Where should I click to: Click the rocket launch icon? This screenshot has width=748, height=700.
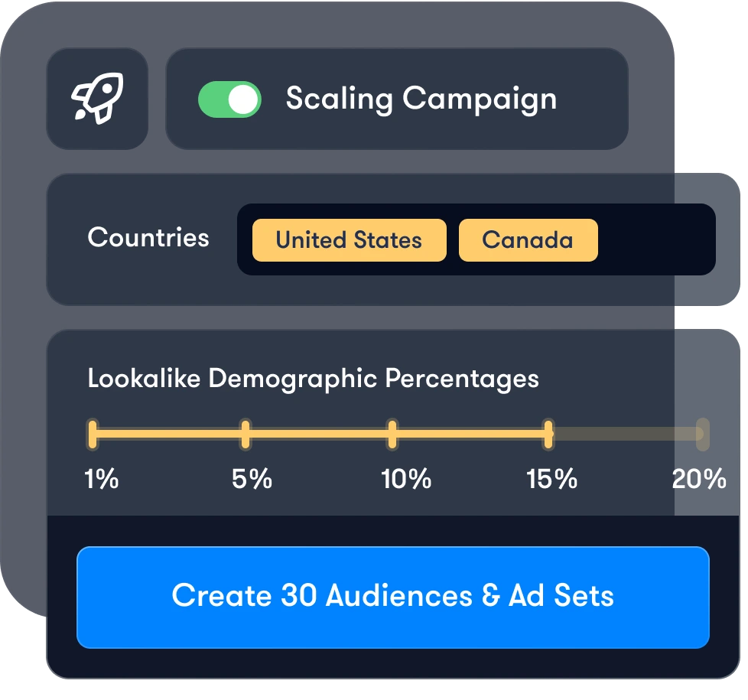[x=97, y=99]
